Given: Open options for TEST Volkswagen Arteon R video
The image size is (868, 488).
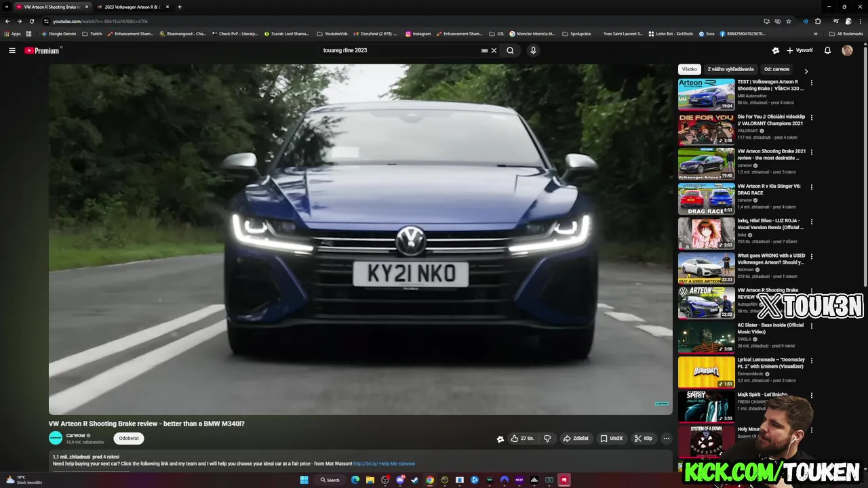Looking at the screenshot, I should pyautogui.click(x=812, y=83).
